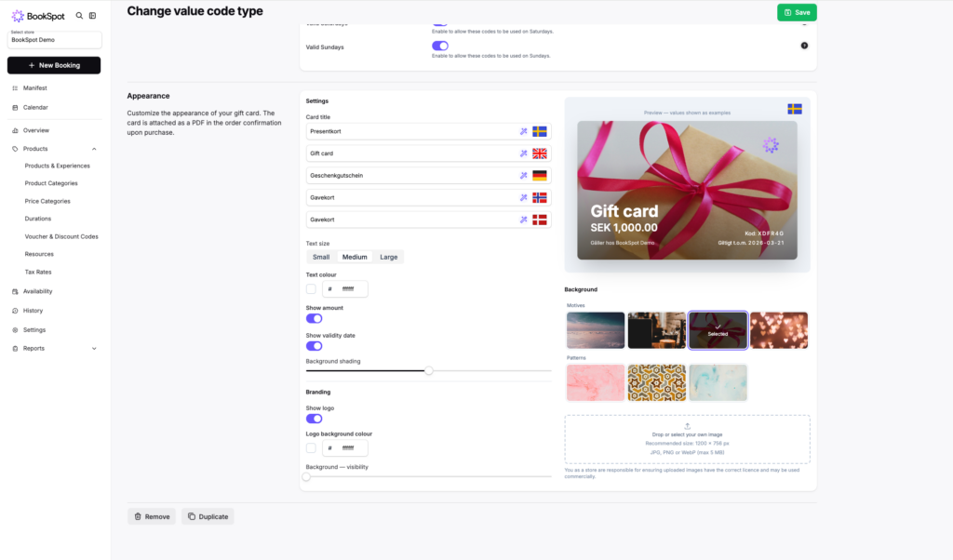Click the Background shading slider handle
953x560 pixels.
(x=429, y=370)
